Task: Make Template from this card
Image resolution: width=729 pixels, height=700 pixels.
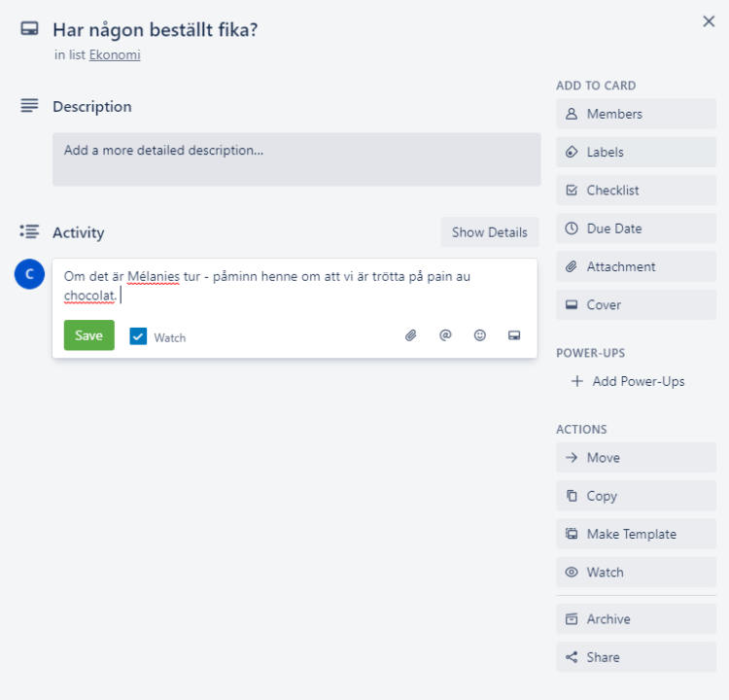Action: point(636,534)
